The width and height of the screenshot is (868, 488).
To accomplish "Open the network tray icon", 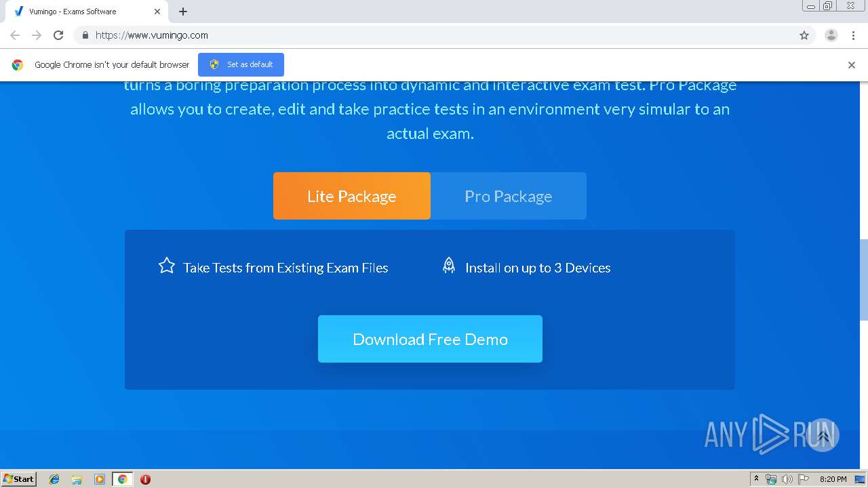I will tap(771, 479).
